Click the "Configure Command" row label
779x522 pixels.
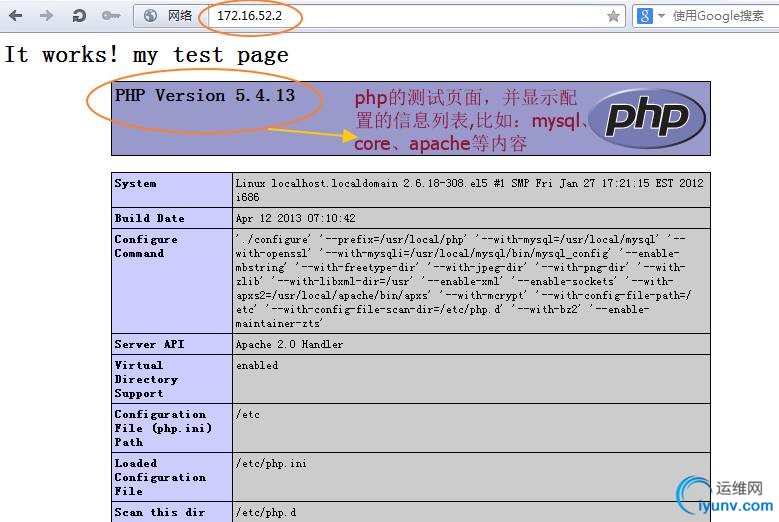point(146,246)
